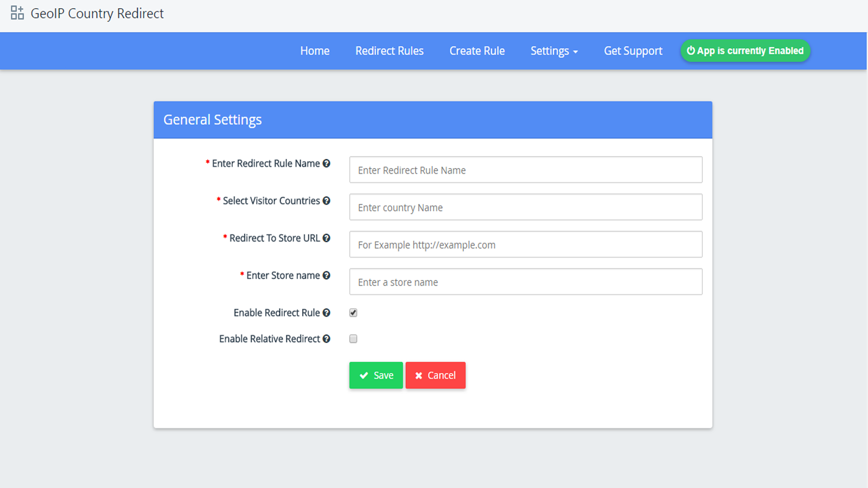Focus the Enter Redirect Rule Name input

point(525,170)
